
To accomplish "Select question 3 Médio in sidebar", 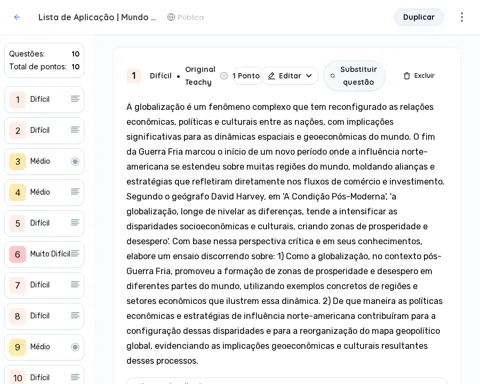I will tap(44, 161).
